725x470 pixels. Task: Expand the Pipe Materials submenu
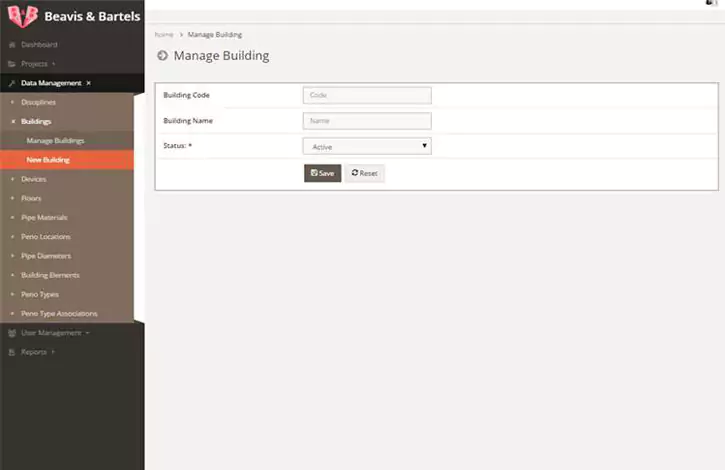(44, 217)
